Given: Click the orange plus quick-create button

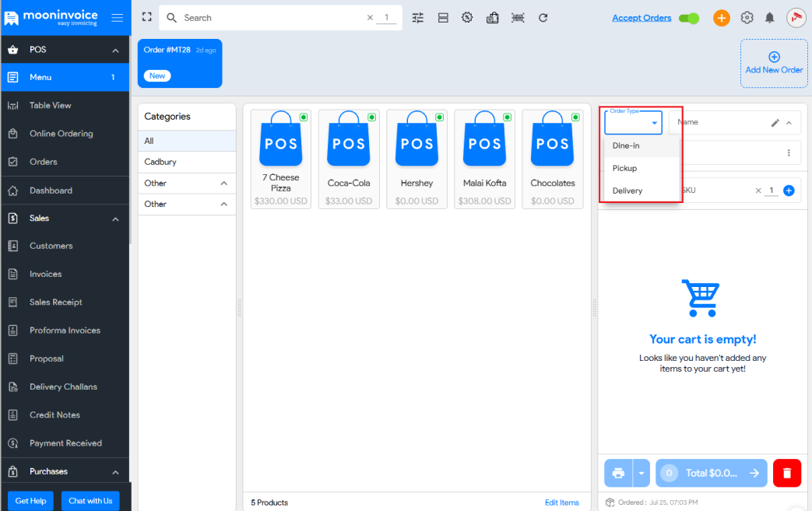Looking at the screenshot, I should click(x=722, y=18).
